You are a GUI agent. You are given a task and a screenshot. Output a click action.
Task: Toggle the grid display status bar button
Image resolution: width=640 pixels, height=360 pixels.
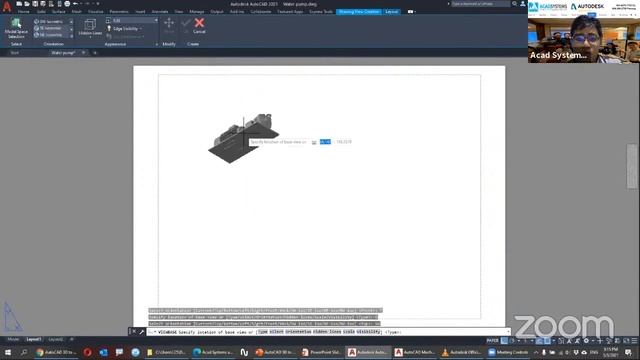click(504, 340)
